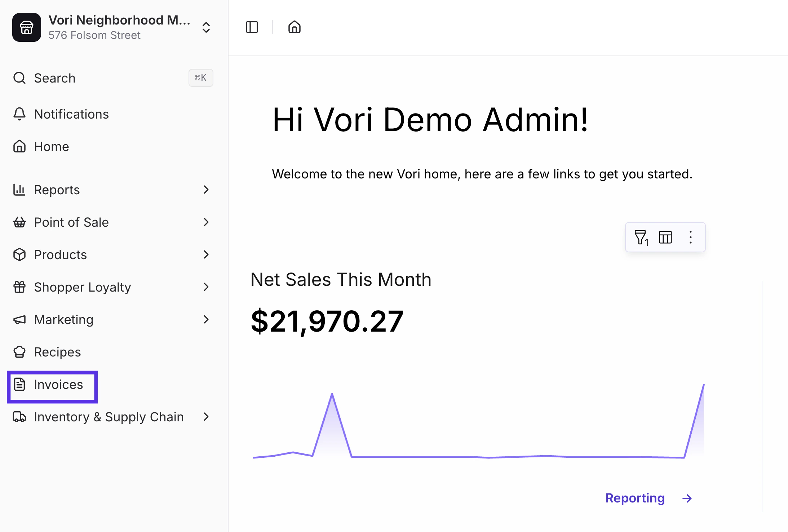Select Shopper Loyalty in sidebar
Image resolution: width=788 pixels, height=532 pixels.
click(82, 287)
